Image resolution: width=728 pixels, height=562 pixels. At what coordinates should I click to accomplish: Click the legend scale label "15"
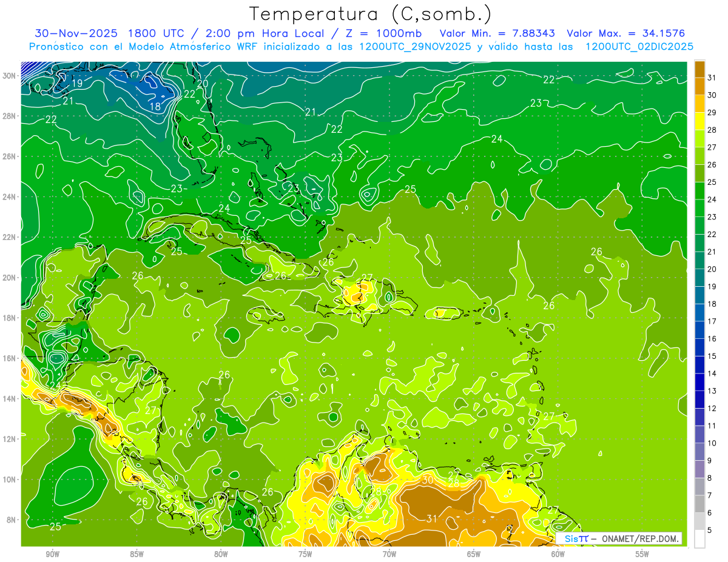(x=712, y=356)
